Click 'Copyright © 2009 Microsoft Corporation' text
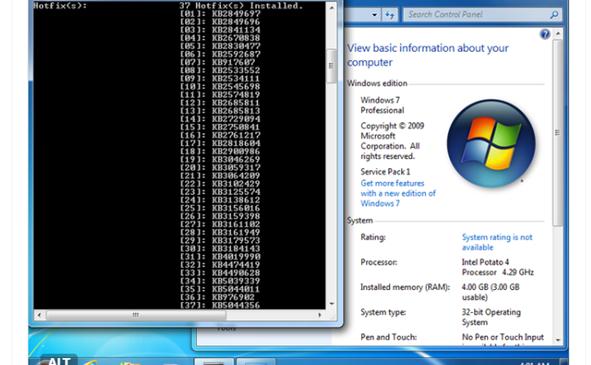591x365 pixels. click(x=392, y=141)
